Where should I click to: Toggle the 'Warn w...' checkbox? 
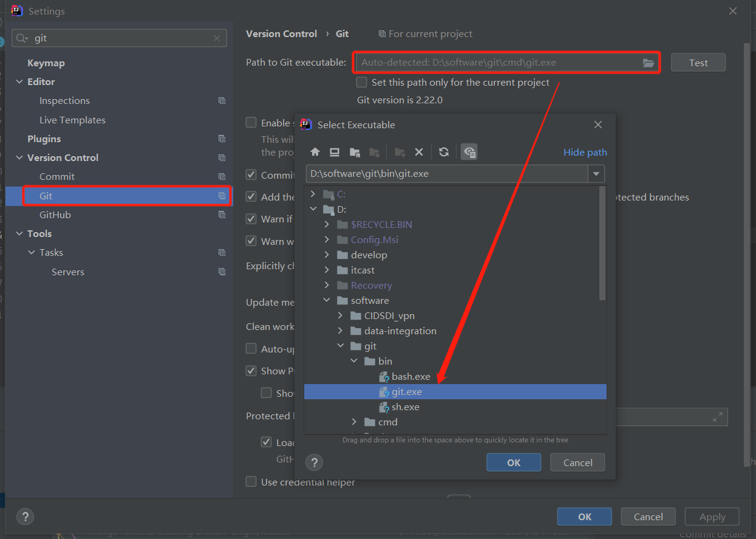(251, 241)
